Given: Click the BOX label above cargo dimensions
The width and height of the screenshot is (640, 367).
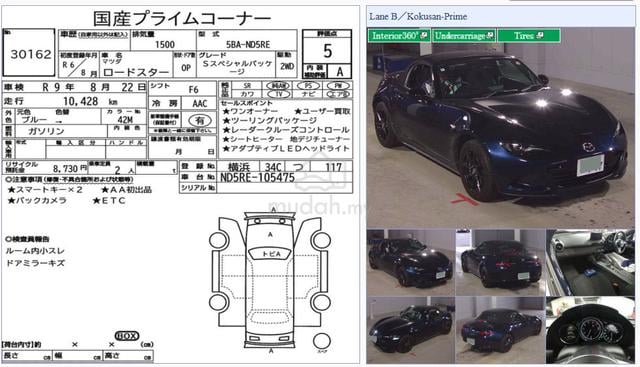Looking at the screenshot, I should click(x=127, y=336).
